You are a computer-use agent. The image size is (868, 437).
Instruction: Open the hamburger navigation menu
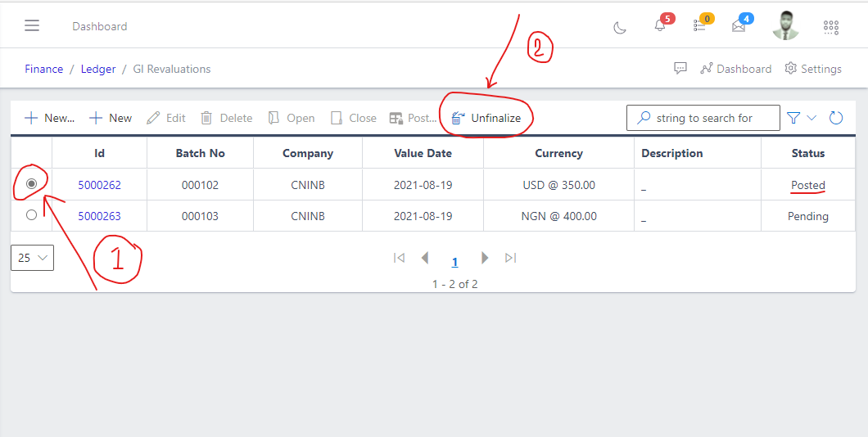(x=32, y=25)
